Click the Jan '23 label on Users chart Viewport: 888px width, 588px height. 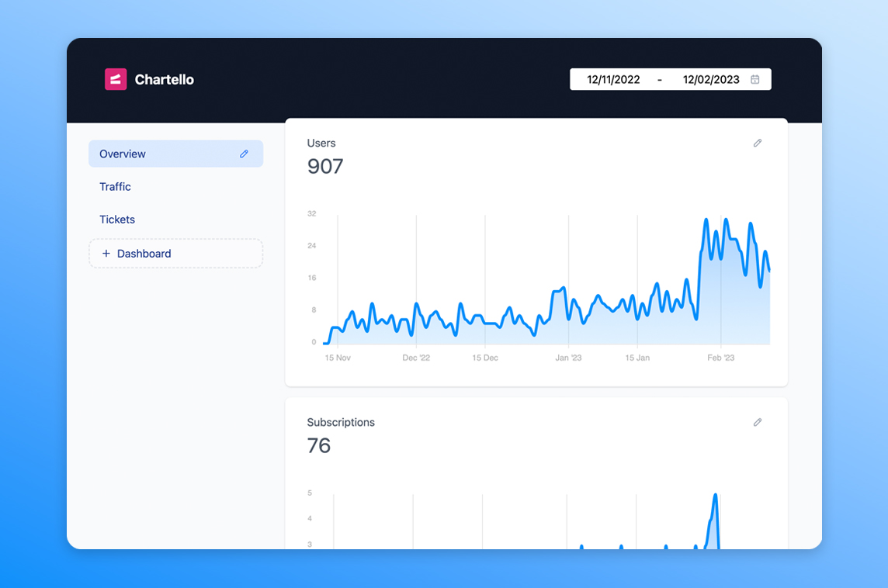[568, 358]
